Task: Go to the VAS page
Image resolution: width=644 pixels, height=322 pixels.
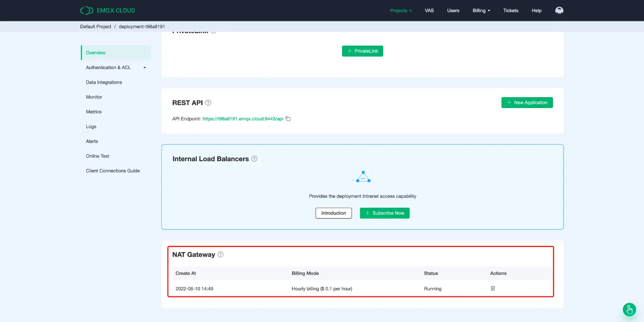Action: (x=429, y=10)
